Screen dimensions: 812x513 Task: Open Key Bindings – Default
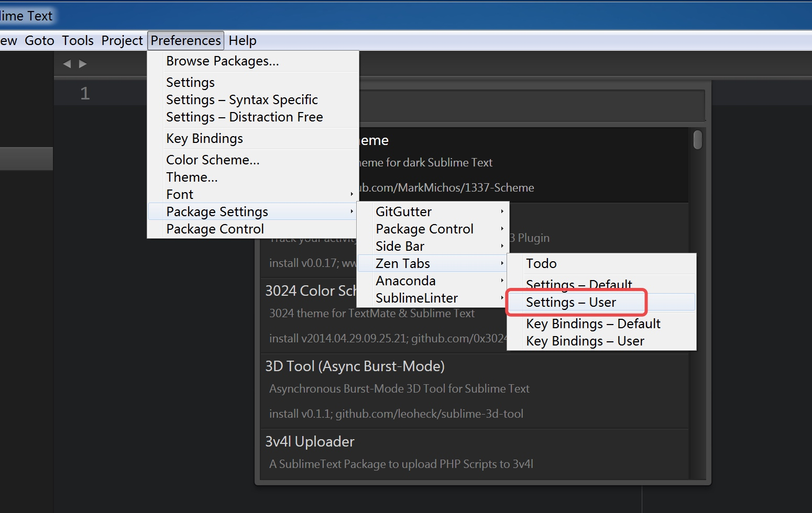[601, 324]
